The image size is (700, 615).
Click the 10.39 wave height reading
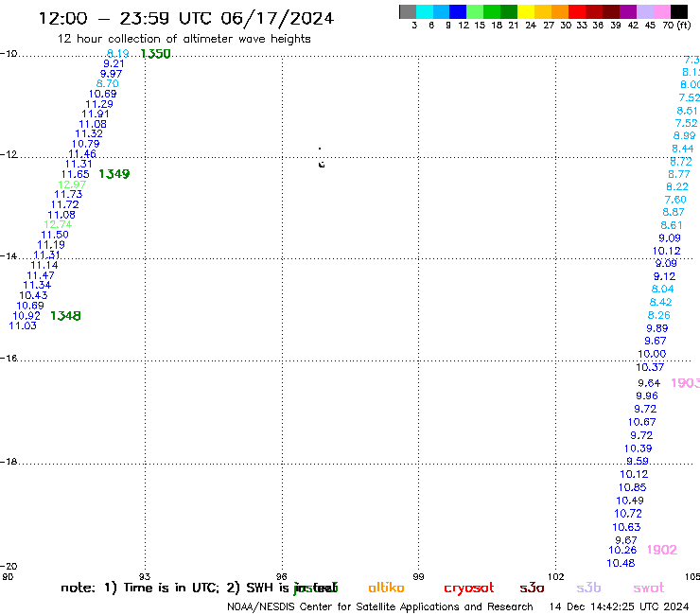(638, 448)
